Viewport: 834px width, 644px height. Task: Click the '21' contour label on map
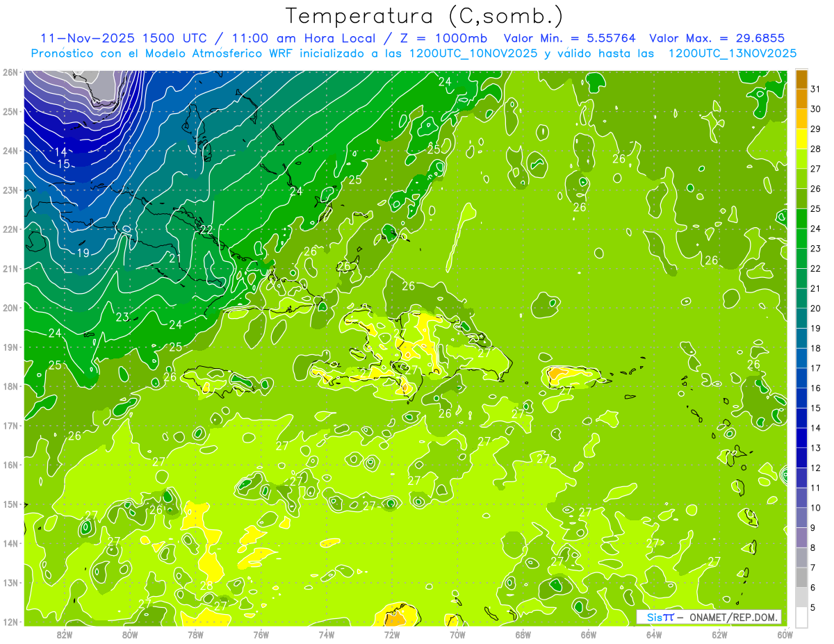[175, 258]
